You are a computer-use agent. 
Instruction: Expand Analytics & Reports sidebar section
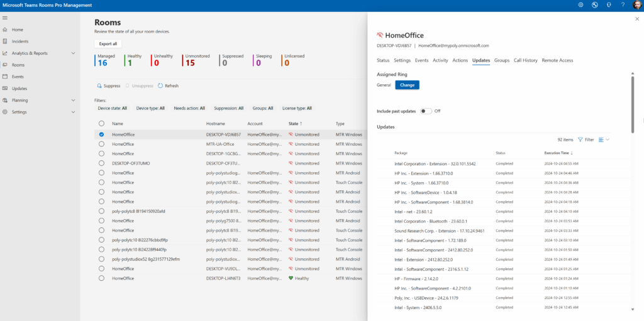tap(73, 53)
